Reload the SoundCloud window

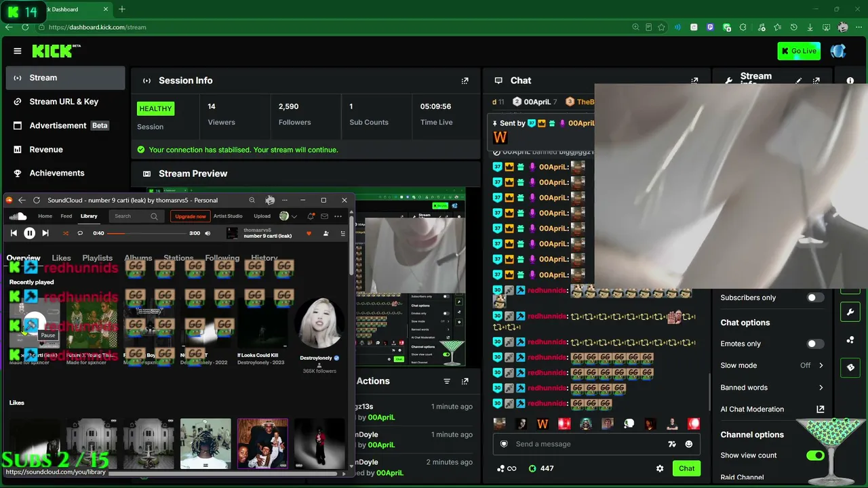point(37,200)
